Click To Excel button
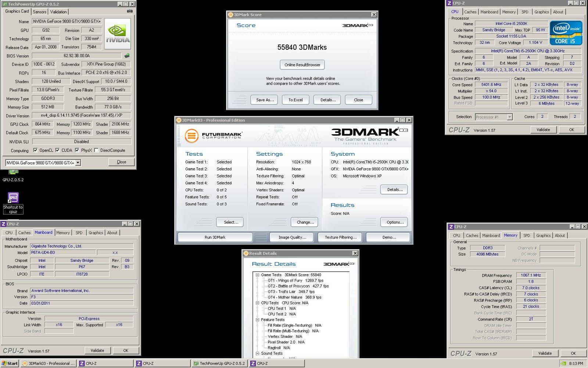 coord(295,100)
